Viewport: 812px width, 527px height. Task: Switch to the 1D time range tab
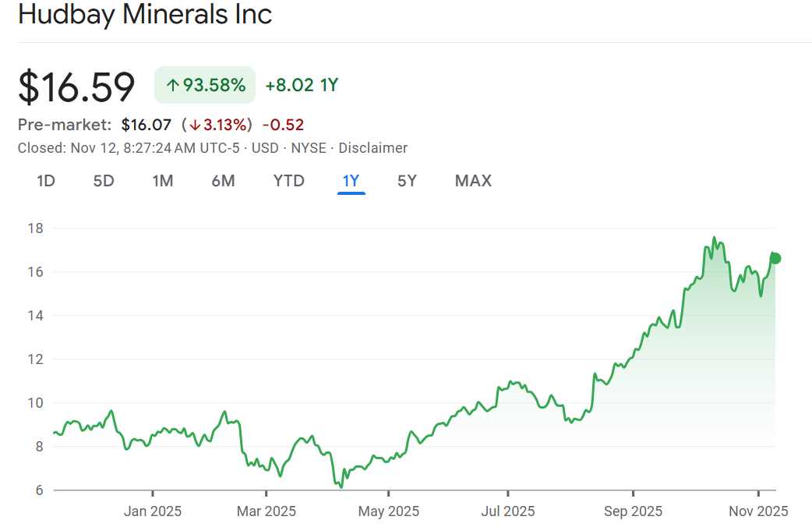click(x=46, y=181)
